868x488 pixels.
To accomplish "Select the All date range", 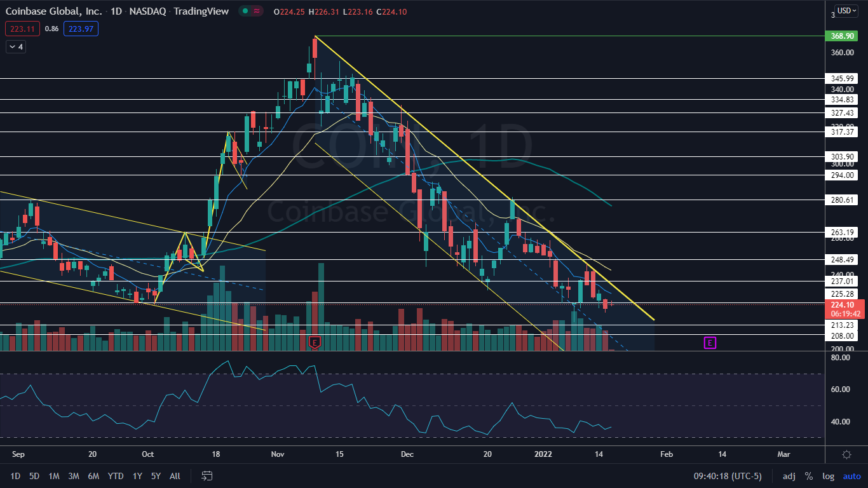I will (175, 476).
